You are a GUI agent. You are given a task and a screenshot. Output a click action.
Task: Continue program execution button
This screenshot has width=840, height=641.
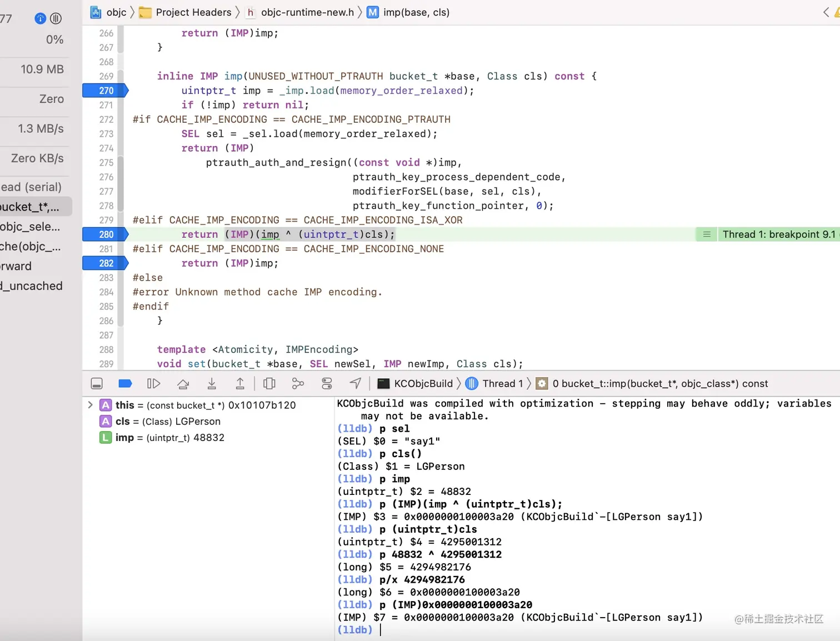tap(154, 384)
